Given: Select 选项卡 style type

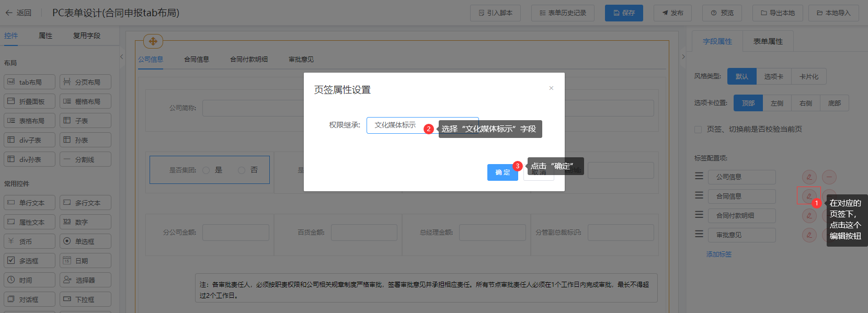Looking at the screenshot, I should [773, 76].
